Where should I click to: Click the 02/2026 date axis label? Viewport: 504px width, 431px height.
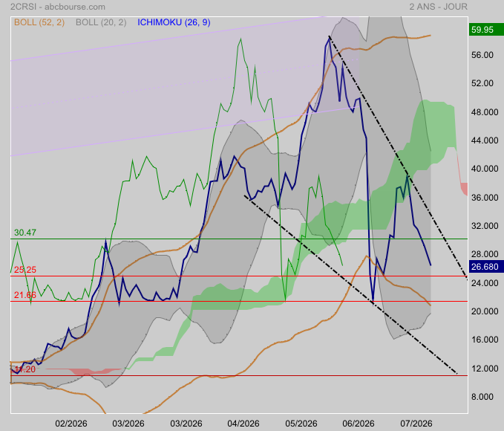coord(71,424)
